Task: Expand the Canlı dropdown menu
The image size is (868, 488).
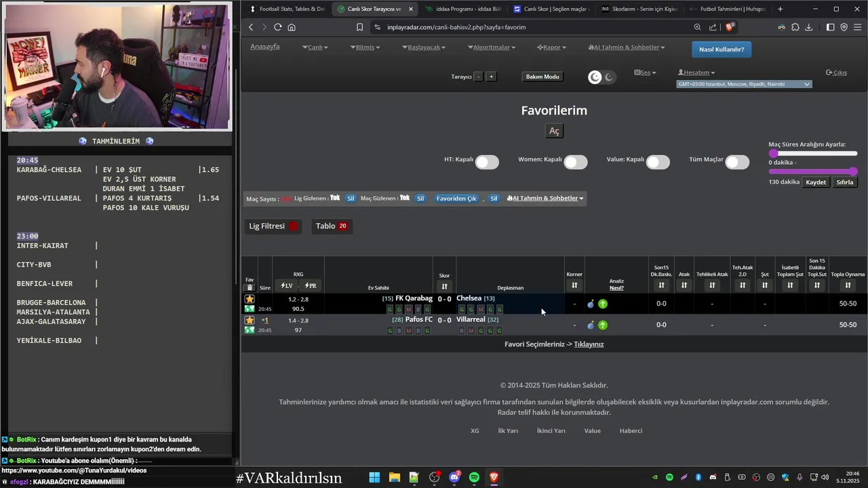Action: point(315,47)
